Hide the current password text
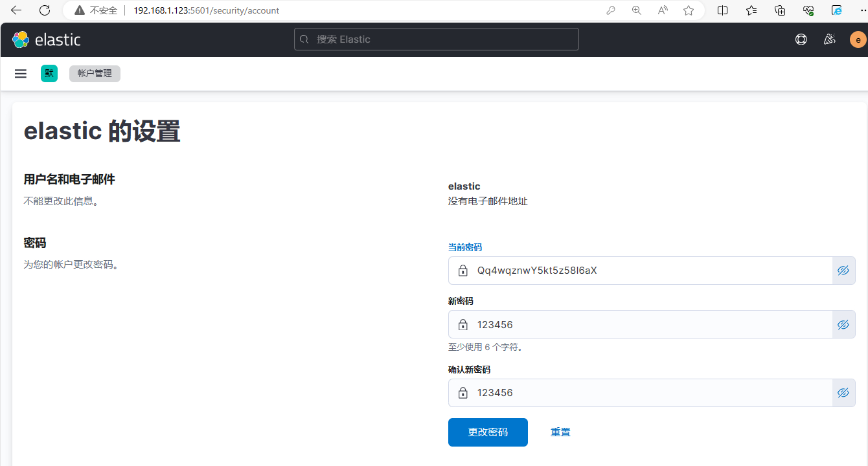This screenshot has height=466, width=868. 843,271
